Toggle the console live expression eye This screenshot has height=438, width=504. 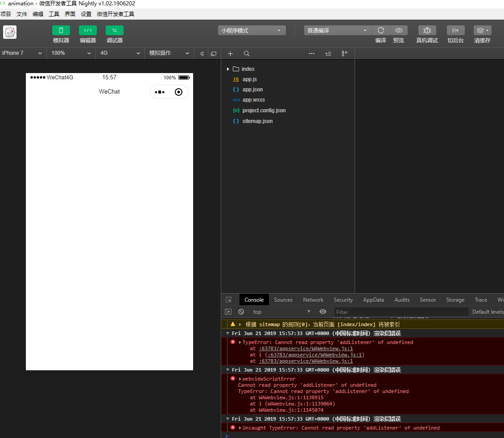tap(323, 311)
